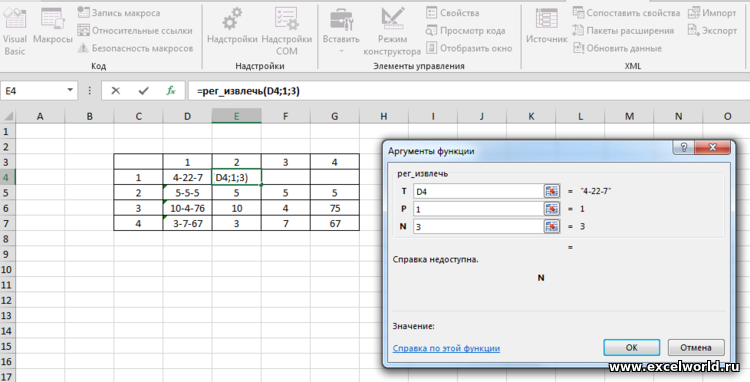The image size is (750, 382).
Task: Confirm function arguments with OK
Action: (631, 348)
